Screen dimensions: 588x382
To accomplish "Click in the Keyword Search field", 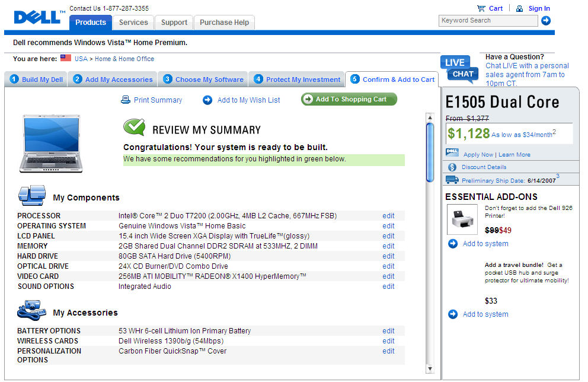I will [488, 21].
